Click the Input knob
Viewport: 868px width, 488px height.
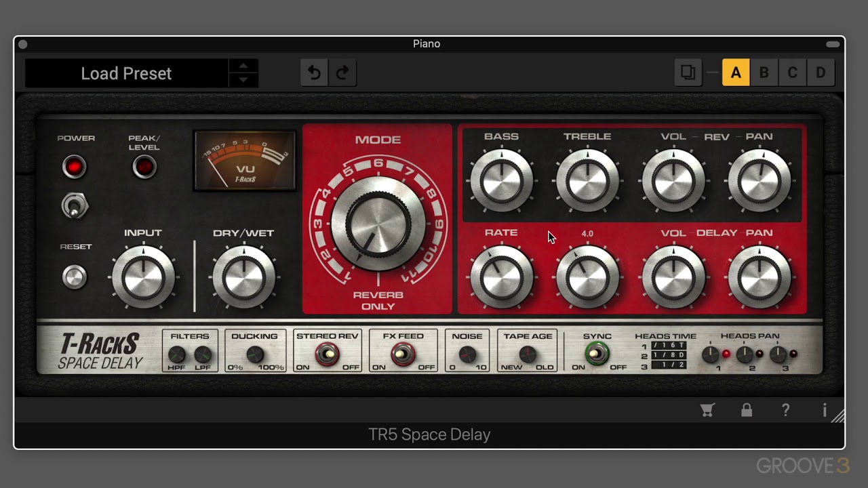click(143, 277)
